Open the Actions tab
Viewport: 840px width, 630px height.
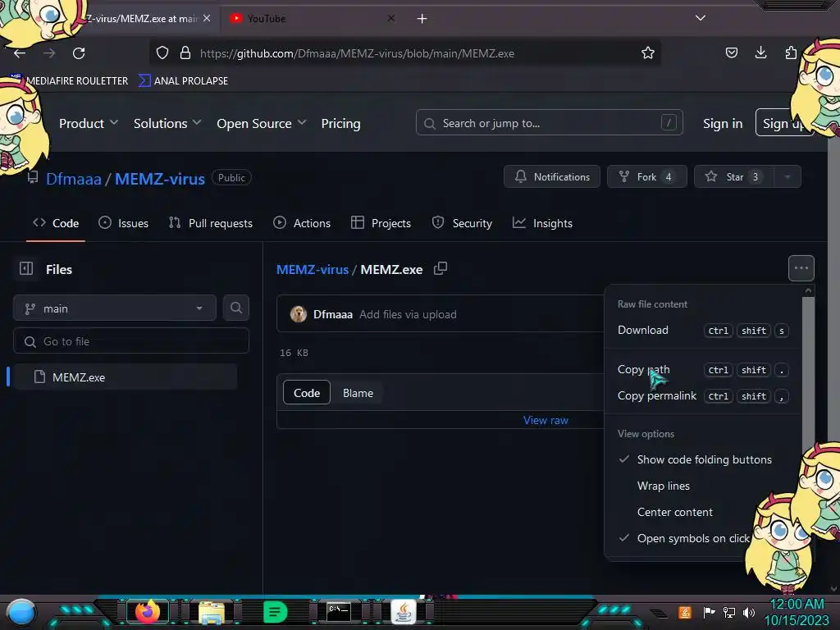coord(302,223)
